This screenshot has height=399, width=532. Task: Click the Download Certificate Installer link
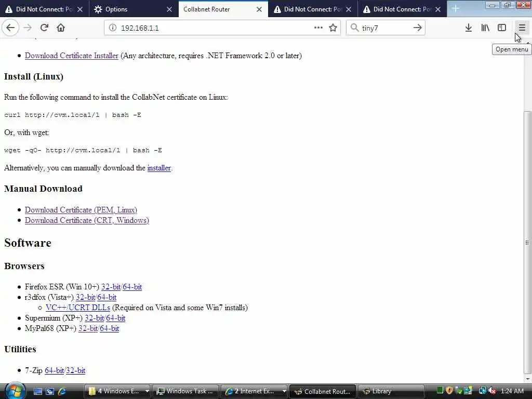[72, 56]
